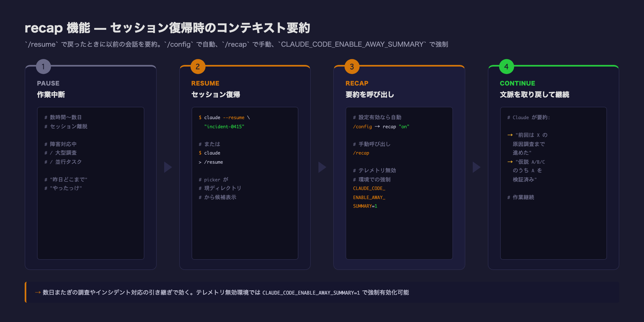
Task: Click the code line "SUMMARY=1"
Action: pos(365,206)
